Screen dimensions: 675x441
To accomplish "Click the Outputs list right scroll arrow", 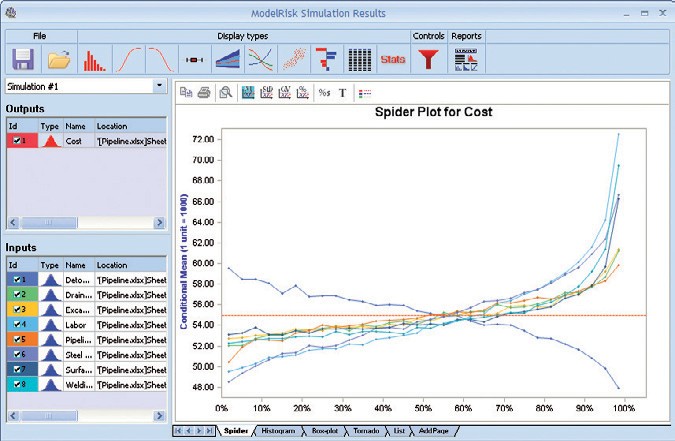I will click(x=160, y=223).
